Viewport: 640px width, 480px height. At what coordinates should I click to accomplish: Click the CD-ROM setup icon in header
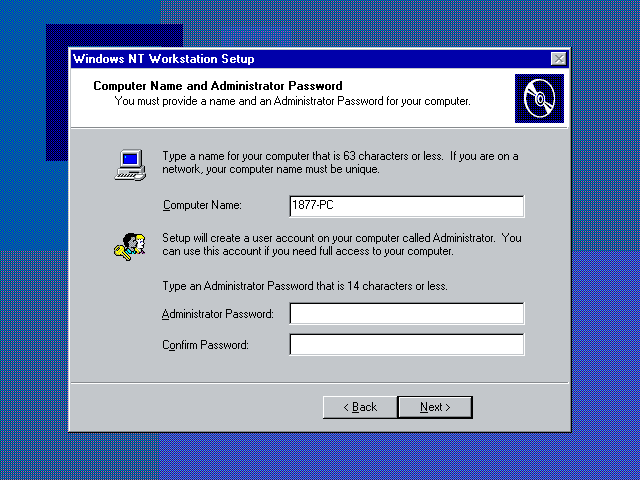click(539, 98)
